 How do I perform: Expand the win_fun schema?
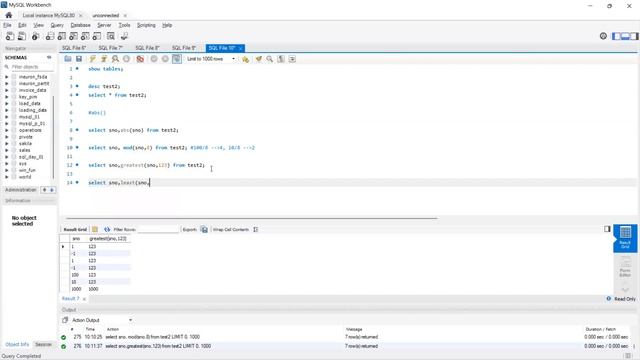(7, 170)
